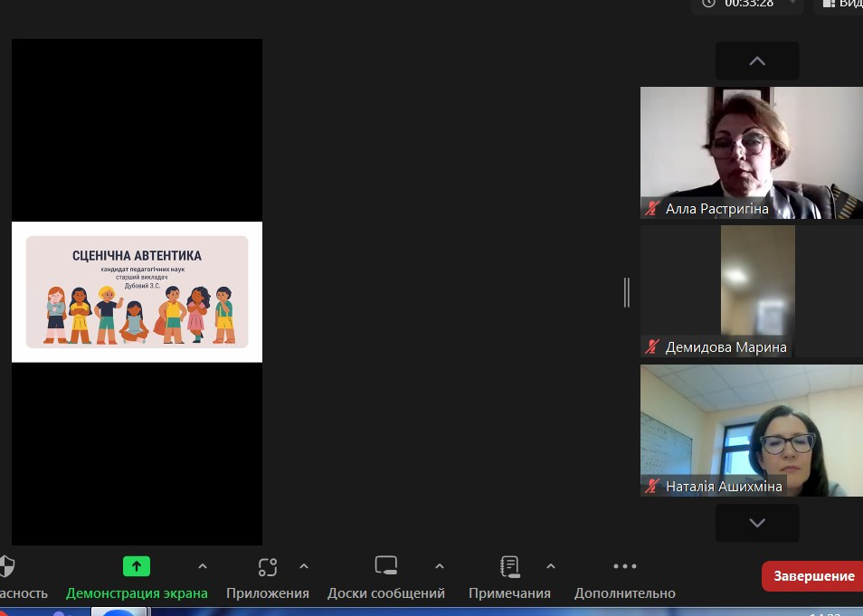Open the Приложения apps icon
The height and width of the screenshot is (616, 863).
[268, 566]
